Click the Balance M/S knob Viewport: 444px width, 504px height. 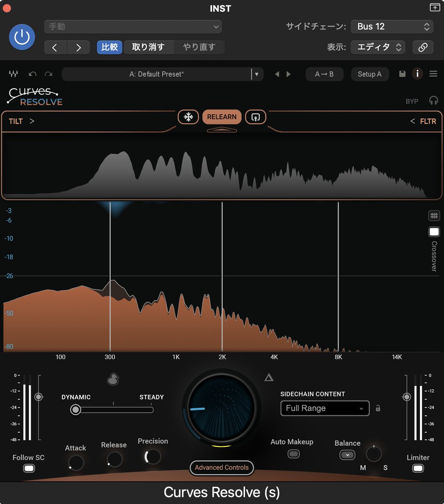[373, 454]
